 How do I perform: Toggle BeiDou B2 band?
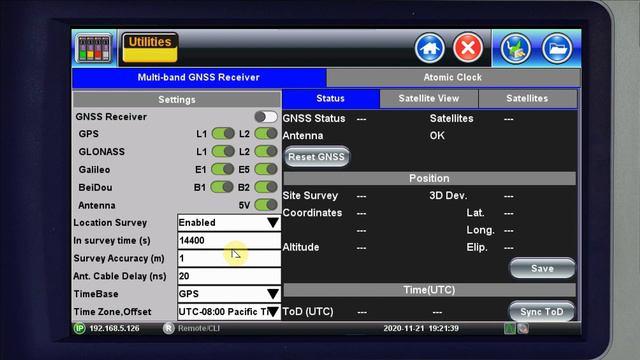(x=266, y=187)
